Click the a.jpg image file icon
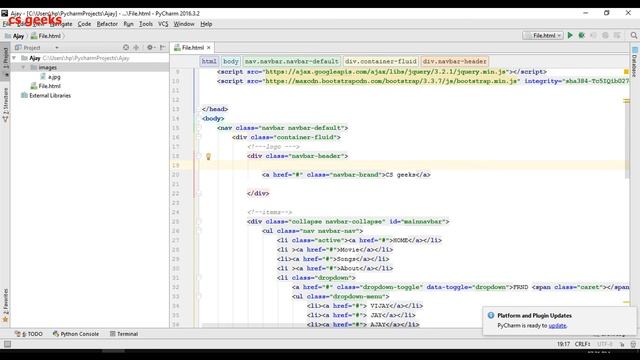640x360 pixels. pyautogui.click(x=43, y=77)
